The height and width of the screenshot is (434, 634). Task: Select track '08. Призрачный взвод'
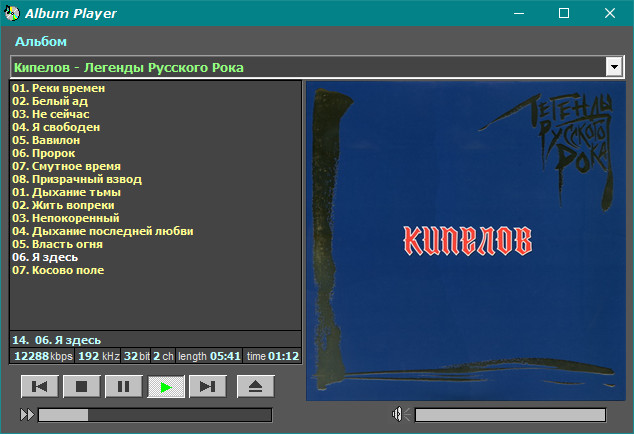point(77,179)
